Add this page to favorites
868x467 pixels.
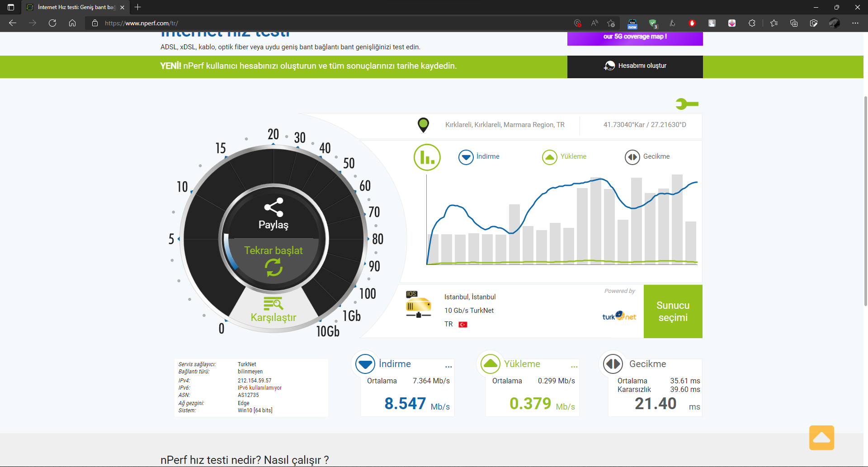[611, 23]
